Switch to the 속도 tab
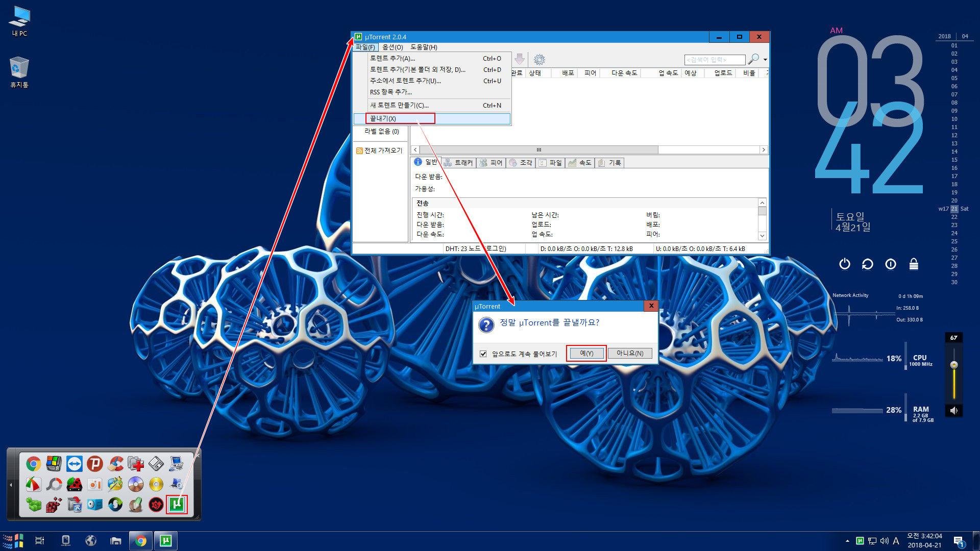980x551 pixels. (580, 162)
